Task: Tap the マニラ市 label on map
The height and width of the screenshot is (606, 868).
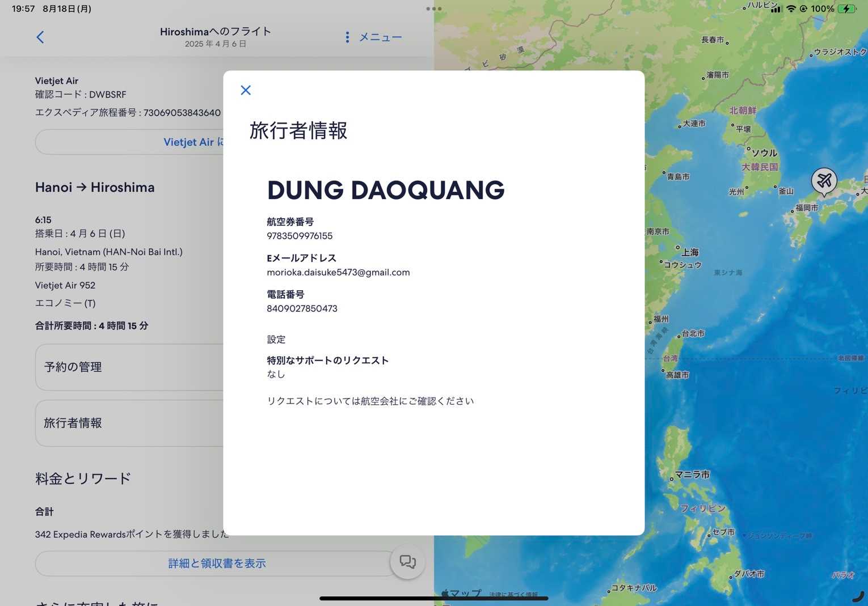Action: (692, 475)
